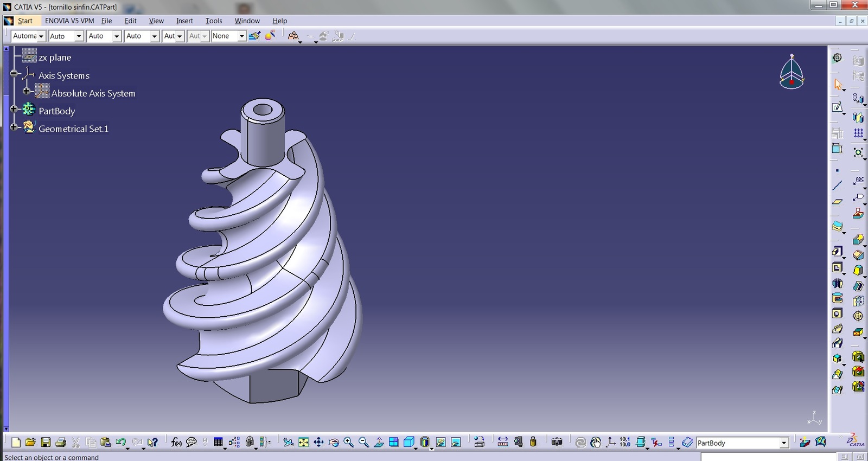Open the shading mode cylinder icon
868x461 pixels.
click(425, 443)
